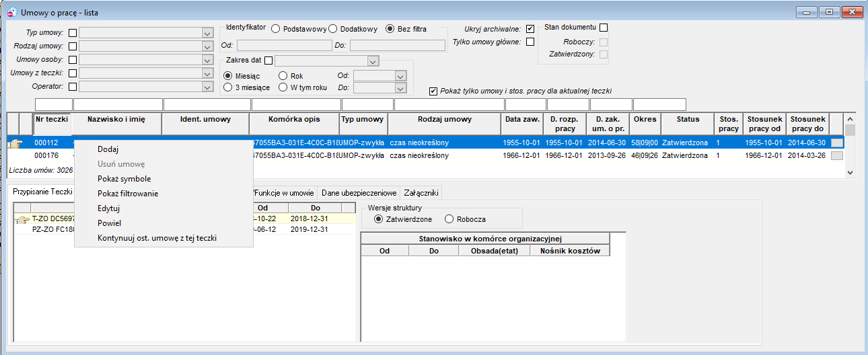Viewport: 868px width, 355px height.
Task: Select the Bez filtra option
Action: point(390,29)
